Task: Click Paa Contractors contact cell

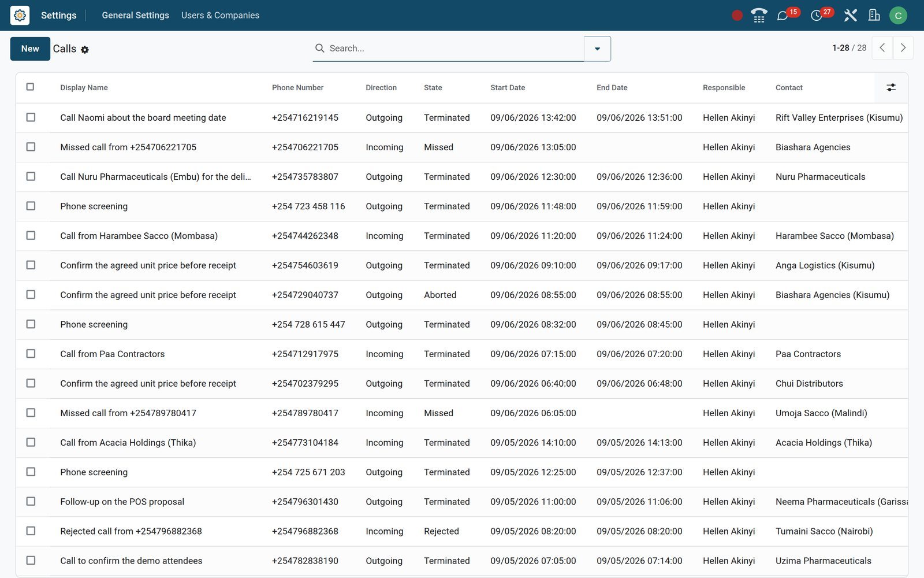Action: click(808, 354)
